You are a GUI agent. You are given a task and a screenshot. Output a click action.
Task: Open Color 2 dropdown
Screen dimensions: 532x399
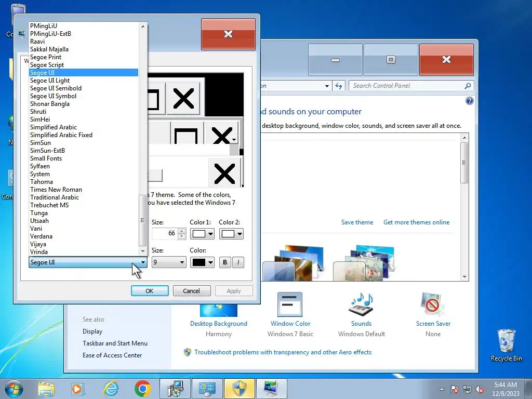231,234
